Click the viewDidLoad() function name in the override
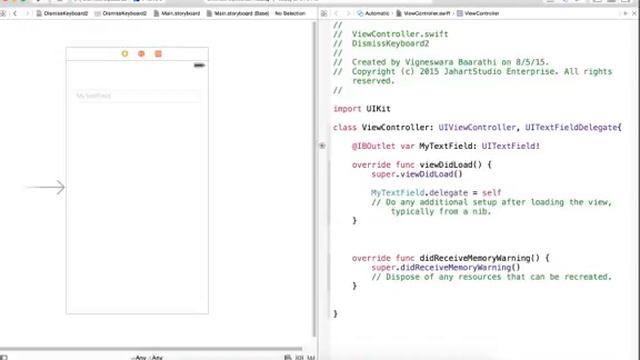Image resolution: width=640 pixels, height=360 pixels. [x=451, y=165]
